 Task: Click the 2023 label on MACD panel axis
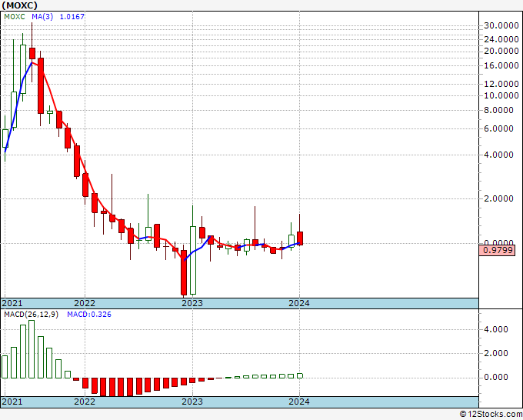pos(192,402)
